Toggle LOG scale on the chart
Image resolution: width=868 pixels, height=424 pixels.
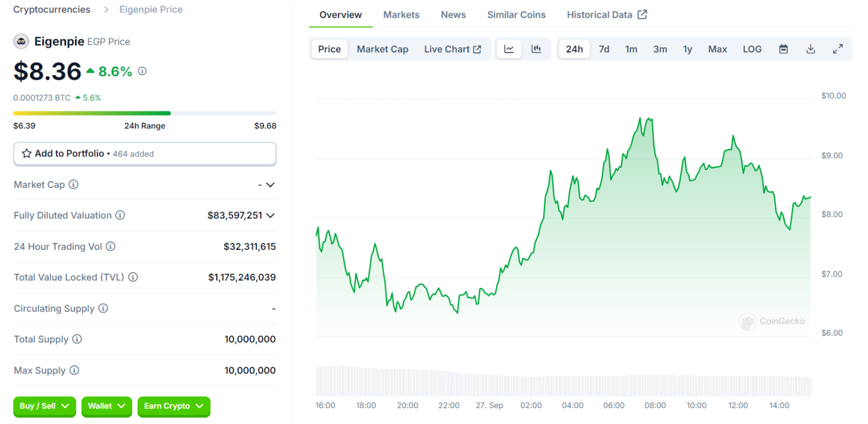752,49
